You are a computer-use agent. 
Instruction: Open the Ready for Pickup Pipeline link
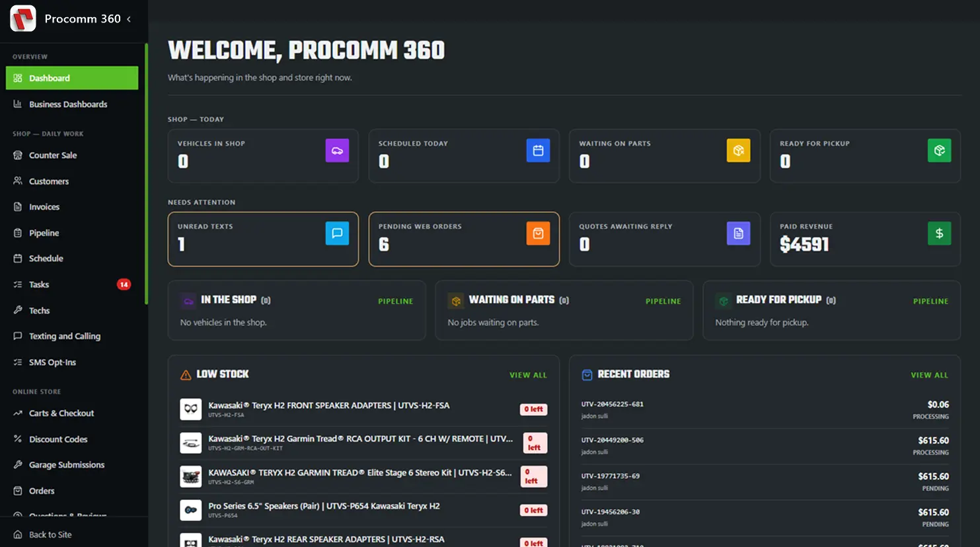(930, 302)
